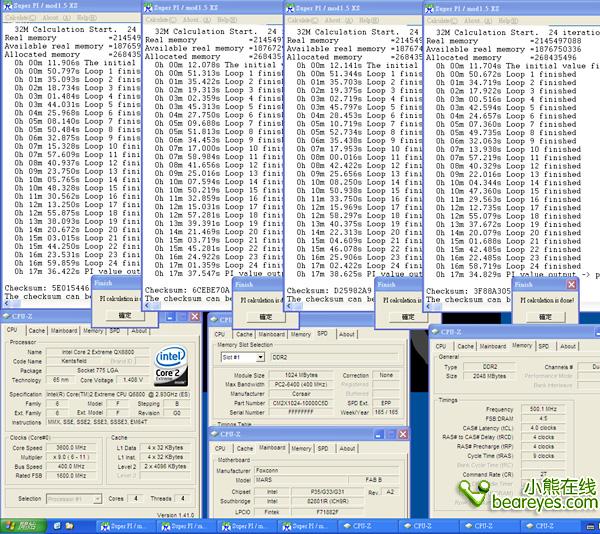600x534 pixels.
Task: Switch to SPD tab in CPU-Z Motherboard window
Action: [x=323, y=448]
